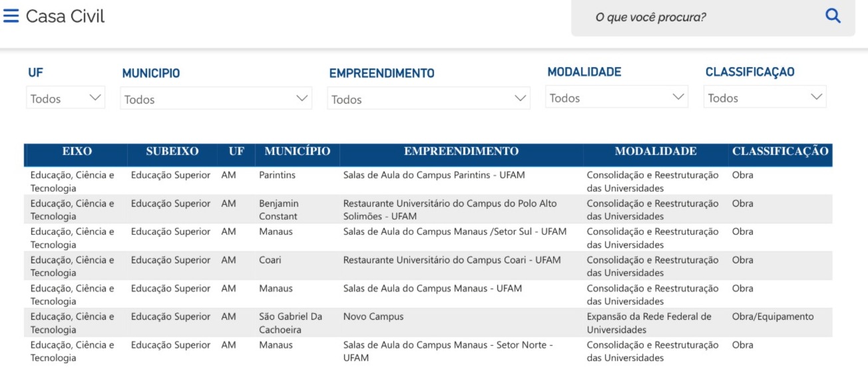868x379 pixels.
Task: Open the MUNICIPIO filter dropdown
Action: tap(216, 99)
